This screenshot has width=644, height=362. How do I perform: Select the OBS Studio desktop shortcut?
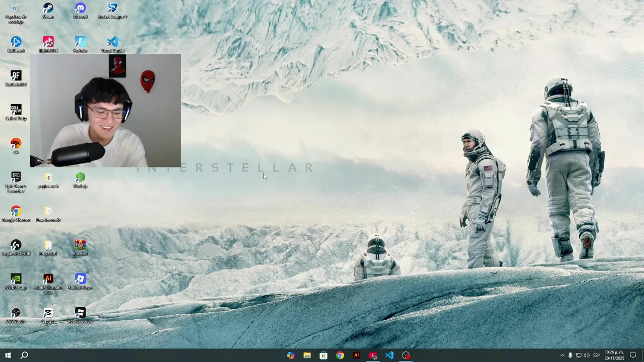coord(16,316)
